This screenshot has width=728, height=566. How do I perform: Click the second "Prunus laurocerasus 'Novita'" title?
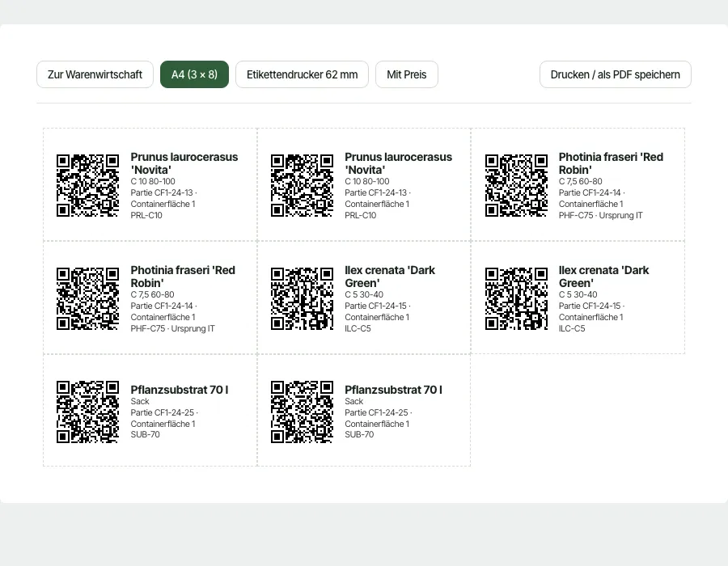398,163
